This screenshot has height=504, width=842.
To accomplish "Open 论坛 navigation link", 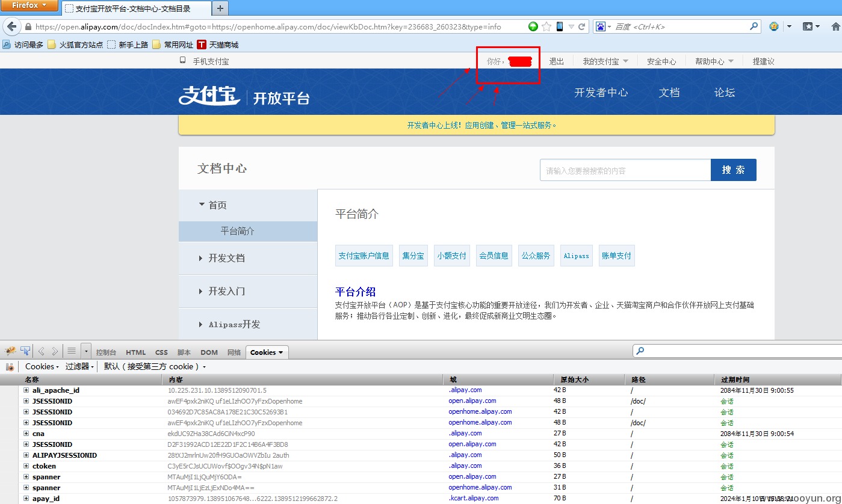I will coord(725,93).
